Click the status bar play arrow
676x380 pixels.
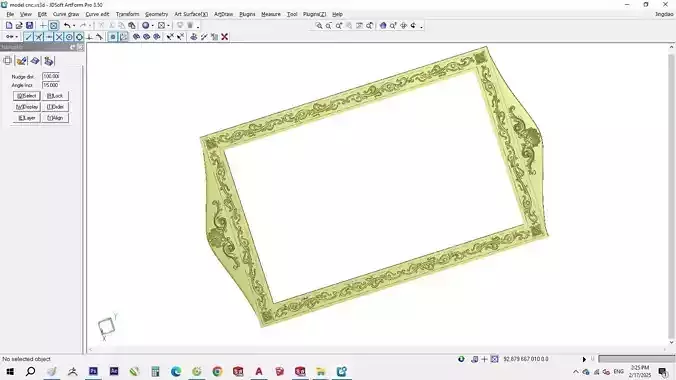pyautogui.click(x=584, y=359)
